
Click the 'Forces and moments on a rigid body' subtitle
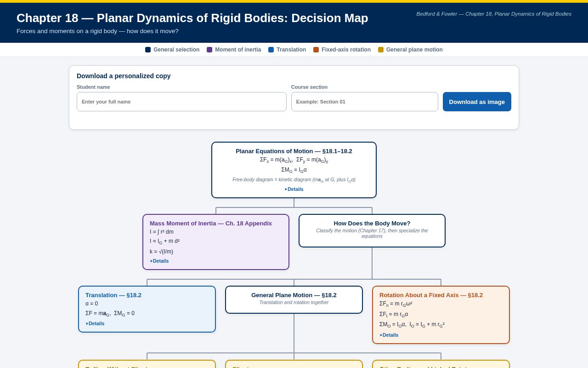(x=97, y=31)
